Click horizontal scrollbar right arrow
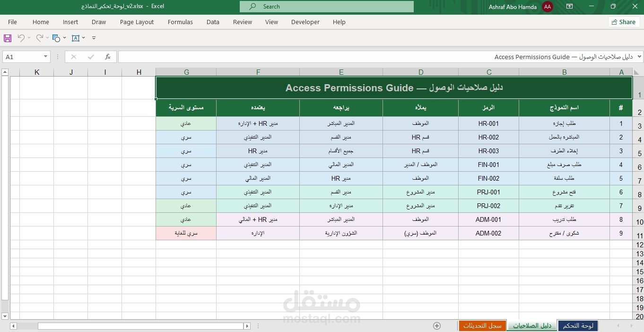Image resolution: width=644 pixels, height=332 pixels. pyautogui.click(x=247, y=326)
